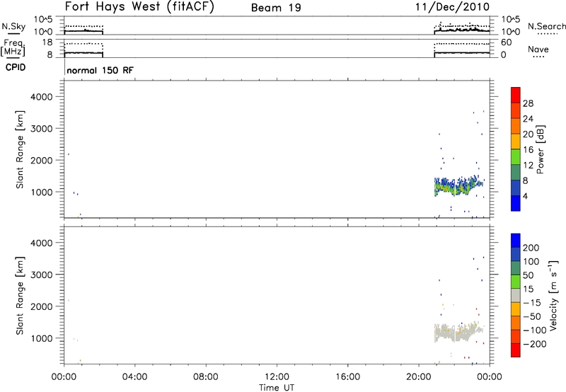
Task: Click the N.Search legend label
Action: (x=546, y=26)
